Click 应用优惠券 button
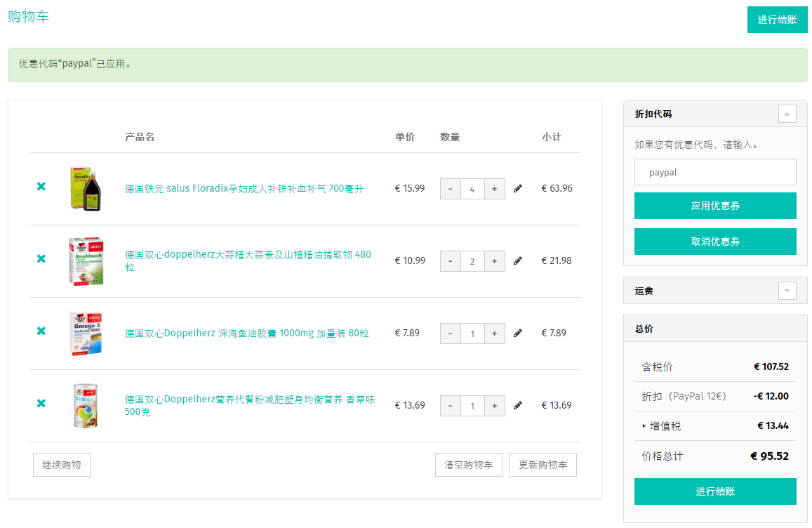The height and width of the screenshot is (528, 812). pos(715,206)
